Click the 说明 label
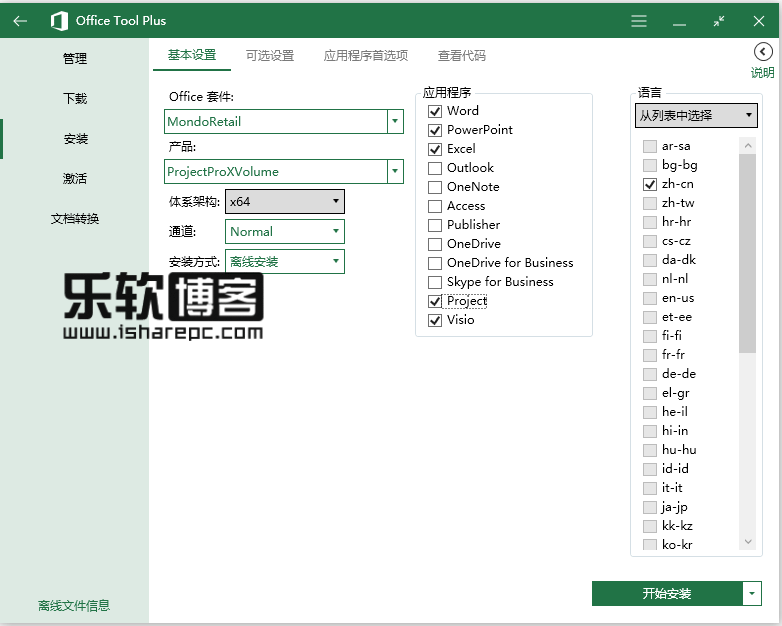Screen dimensions: 782x626 763,73
